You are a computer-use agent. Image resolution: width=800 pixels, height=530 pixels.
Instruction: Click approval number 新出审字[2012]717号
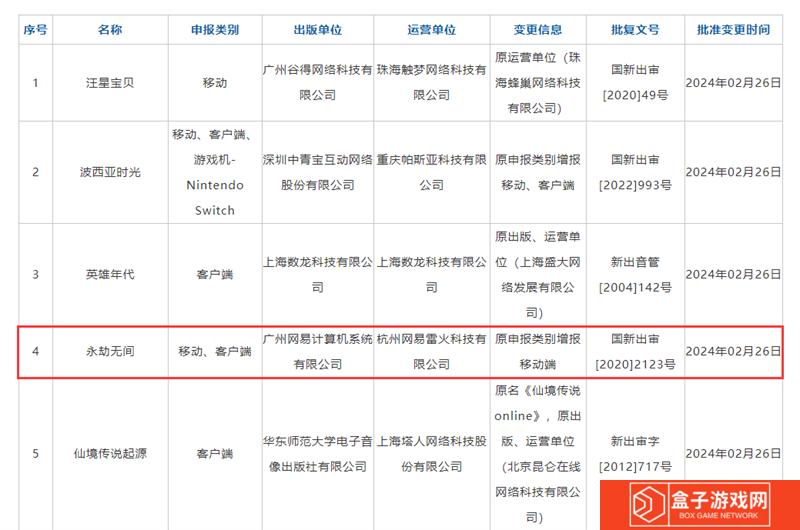(x=635, y=453)
